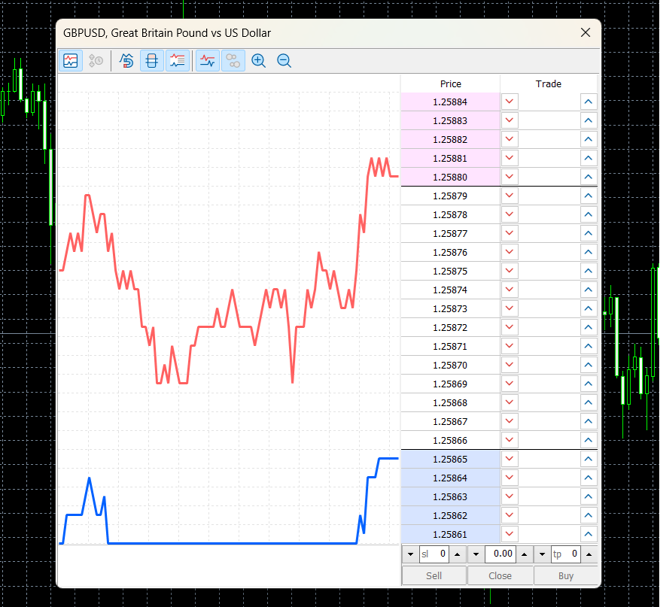Click blue buy arrow at 1.25875
This screenshot has height=607, width=660.
588,271
